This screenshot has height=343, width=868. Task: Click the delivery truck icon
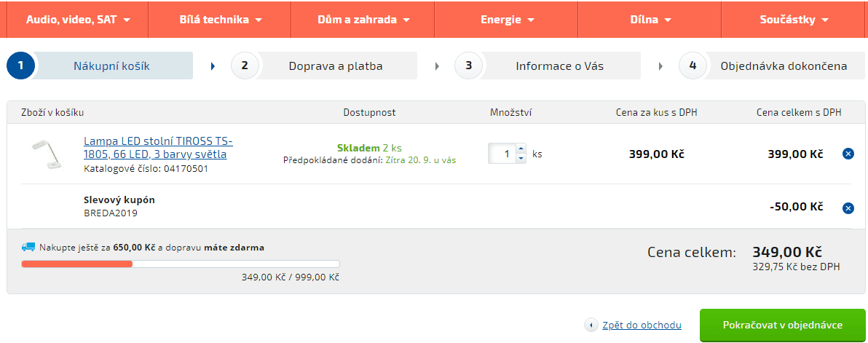(29, 248)
